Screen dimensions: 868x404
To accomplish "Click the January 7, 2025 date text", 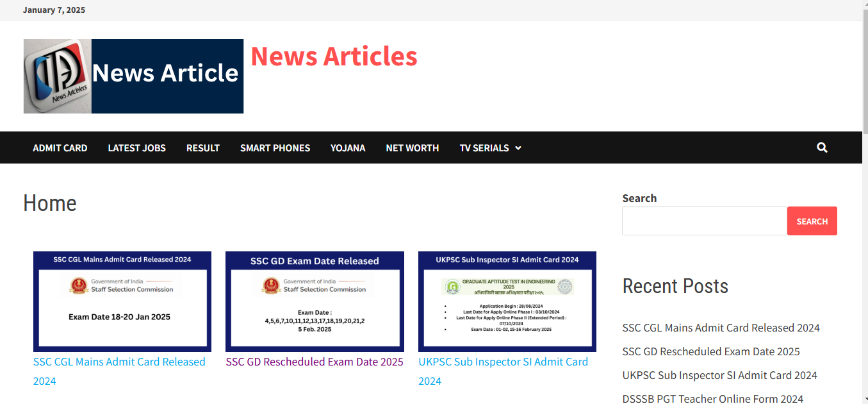I will pyautogui.click(x=54, y=10).
